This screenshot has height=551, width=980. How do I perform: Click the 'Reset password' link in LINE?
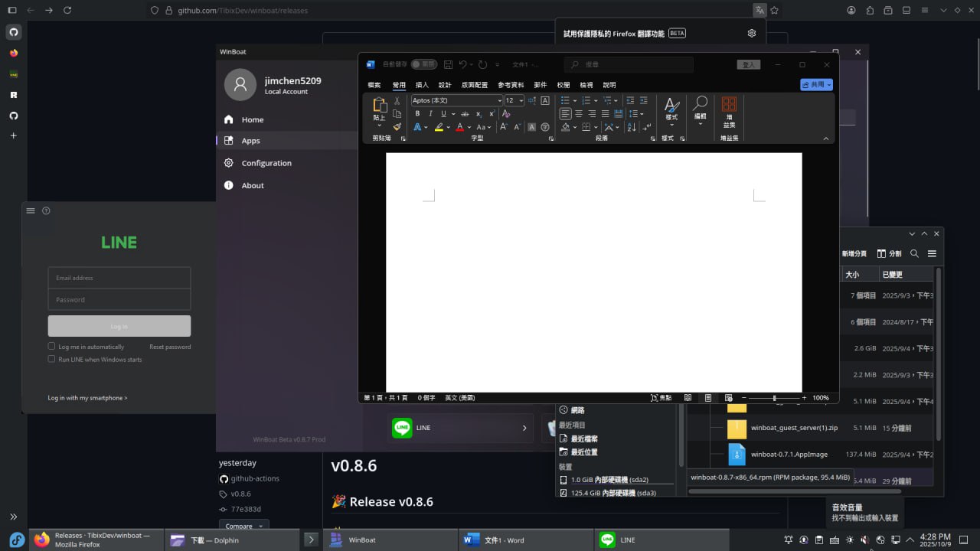tap(170, 347)
